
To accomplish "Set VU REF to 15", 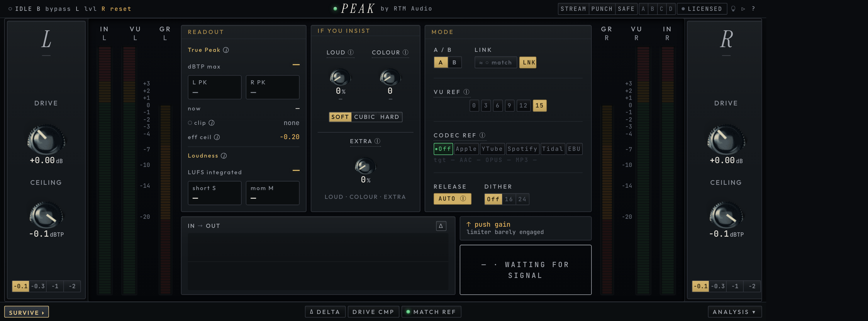I will coord(539,105).
